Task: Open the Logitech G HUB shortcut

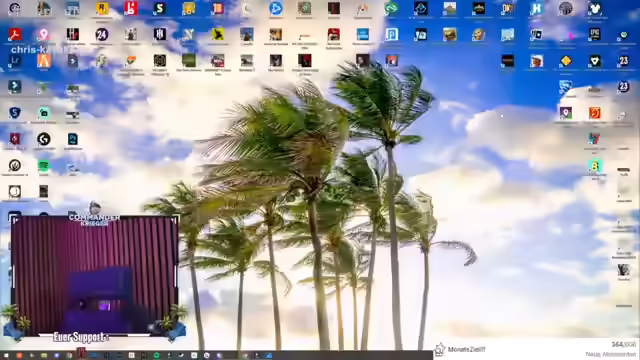Action: [x=44, y=139]
